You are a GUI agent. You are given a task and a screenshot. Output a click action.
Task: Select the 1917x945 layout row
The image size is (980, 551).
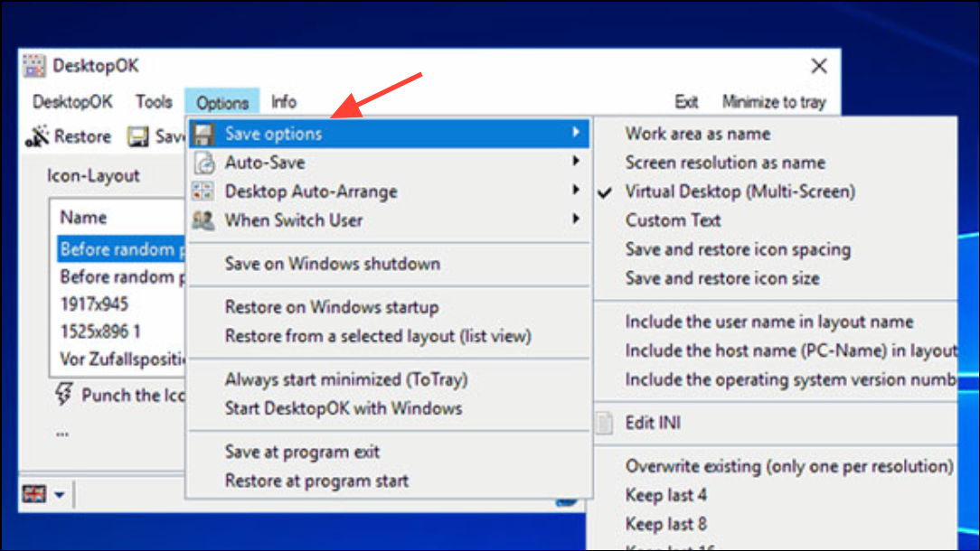click(x=94, y=304)
